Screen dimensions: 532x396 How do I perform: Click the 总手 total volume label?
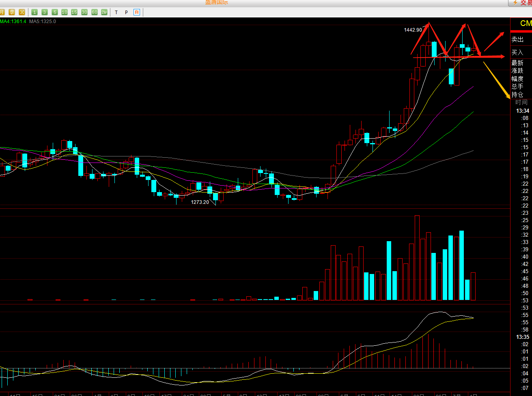(x=517, y=86)
